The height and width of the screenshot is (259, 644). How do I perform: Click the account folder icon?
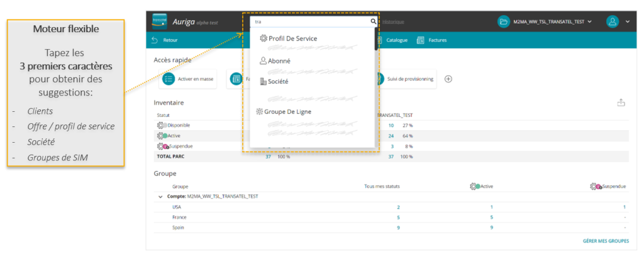click(x=503, y=21)
